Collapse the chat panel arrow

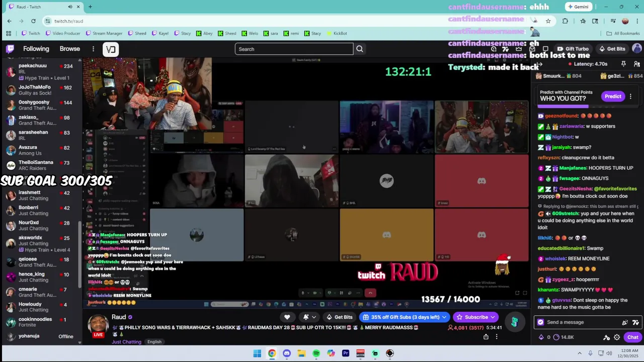point(539,64)
